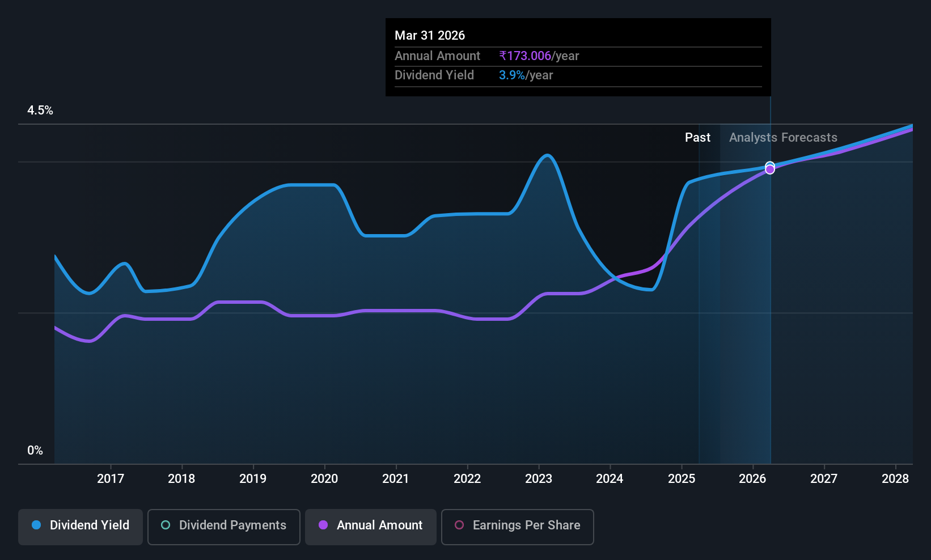
Task: Click the teal Dividend Payments circle icon
Action: pos(166,525)
